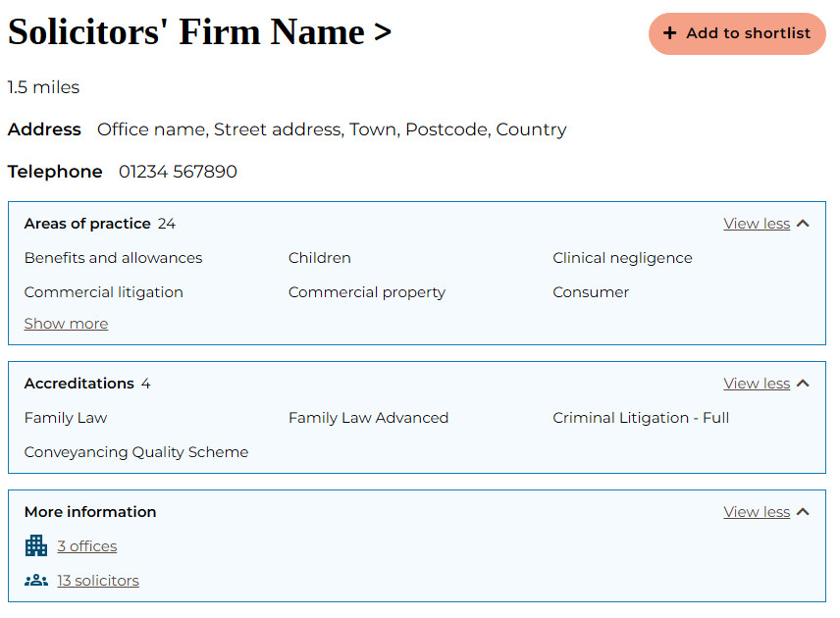Screen dimensions: 840x618
Task: Click View less in Accreditations panel
Action: click(757, 383)
